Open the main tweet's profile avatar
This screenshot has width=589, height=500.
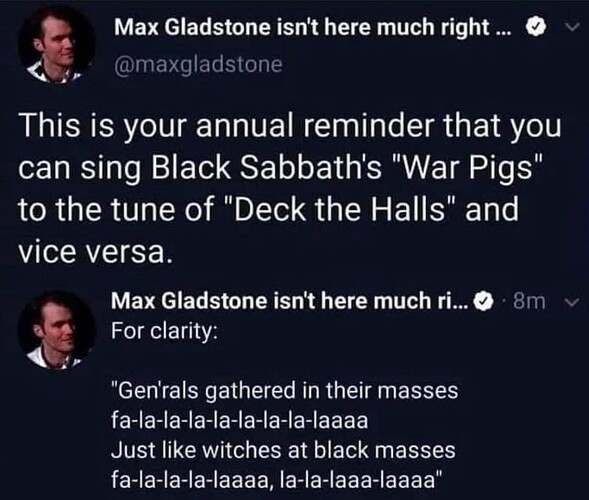pyautogui.click(x=56, y=45)
